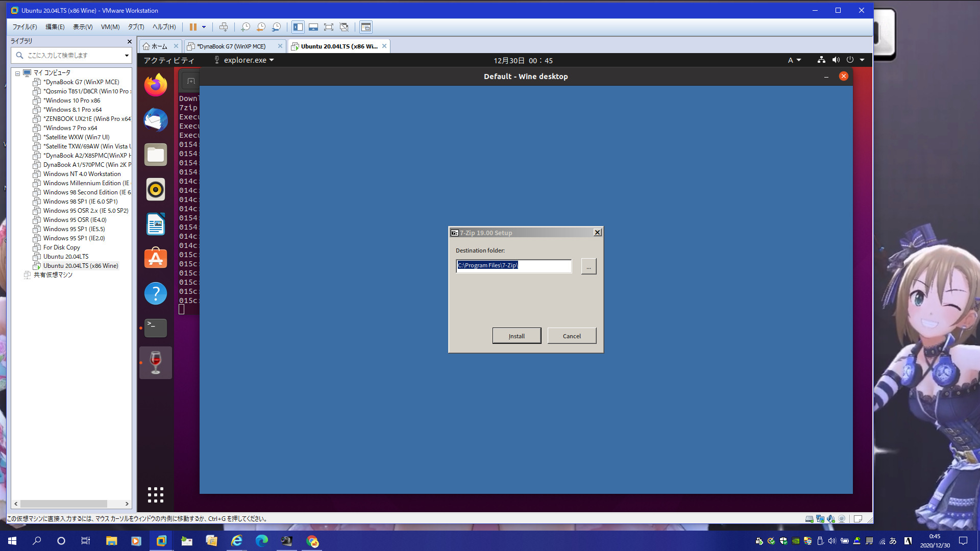This screenshot has height=551, width=980.
Task: Open Help from the Ubuntu dock
Action: tap(156, 293)
